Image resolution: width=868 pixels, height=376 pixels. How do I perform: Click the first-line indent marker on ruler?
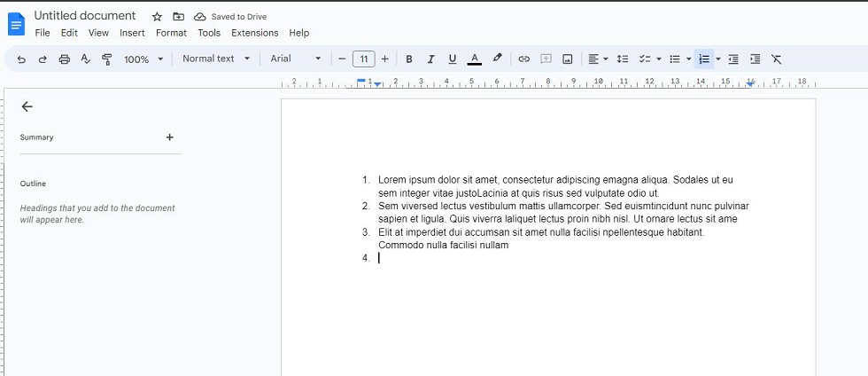[361, 81]
